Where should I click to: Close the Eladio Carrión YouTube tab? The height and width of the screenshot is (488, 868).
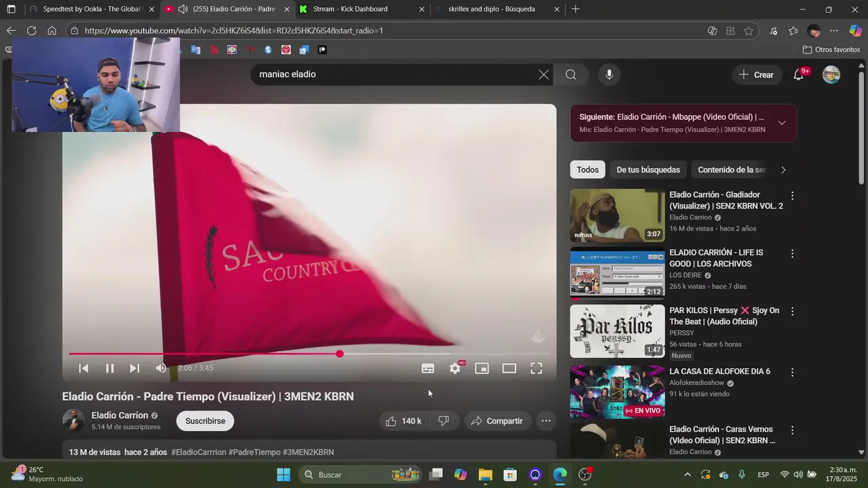[286, 9]
